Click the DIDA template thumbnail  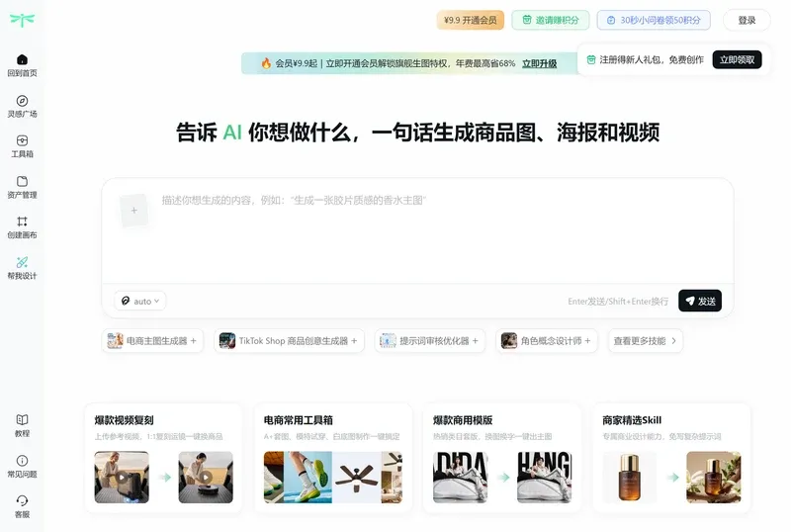[460, 477]
